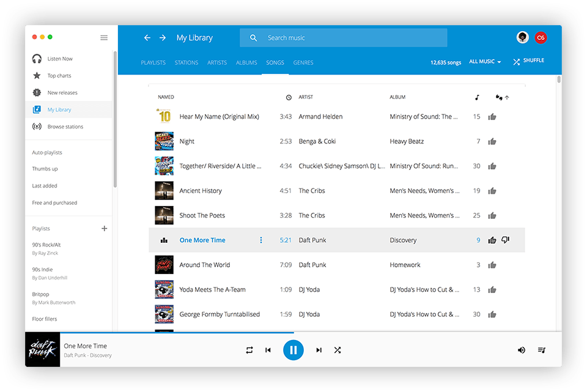
Task: Open the Last.fm red icon
Action: [541, 37]
